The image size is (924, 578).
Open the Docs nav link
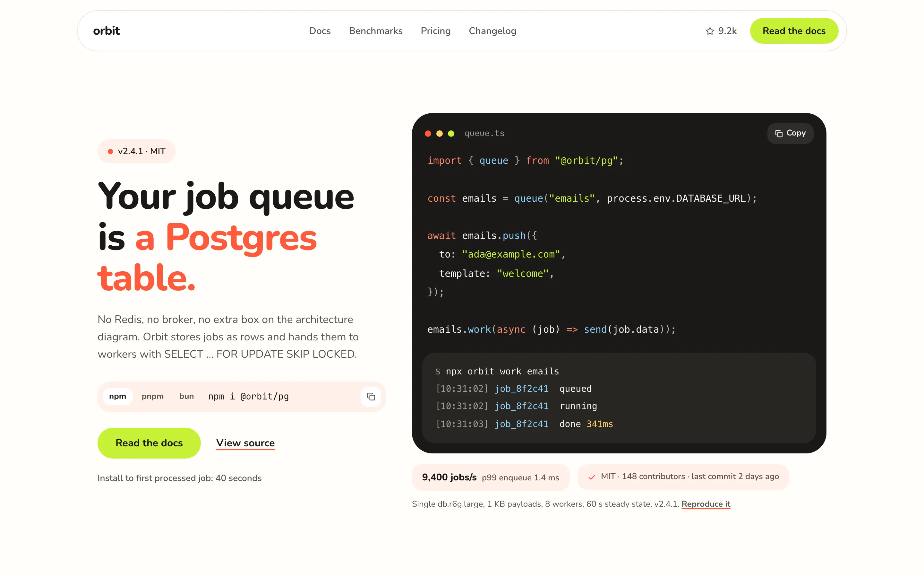coord(320,31)
